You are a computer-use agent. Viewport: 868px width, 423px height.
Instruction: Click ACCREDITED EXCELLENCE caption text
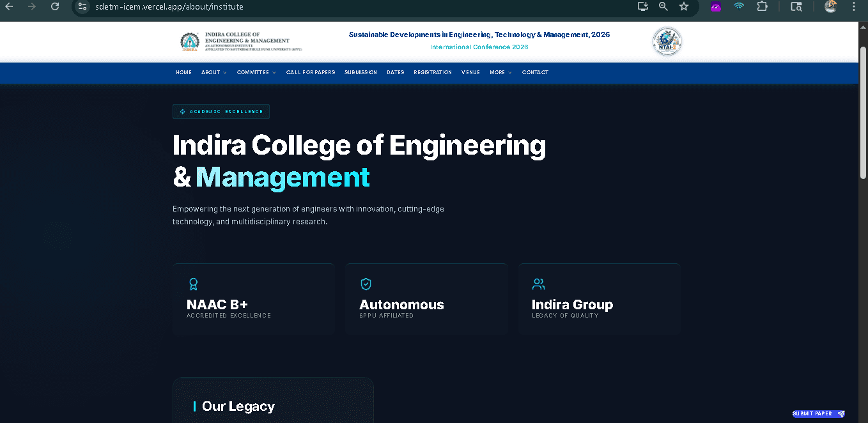(229, 316)
